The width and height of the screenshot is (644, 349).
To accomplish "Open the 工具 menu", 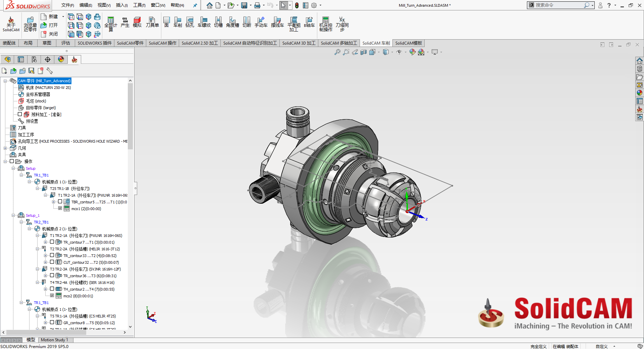I will click(x=139, y=5).
